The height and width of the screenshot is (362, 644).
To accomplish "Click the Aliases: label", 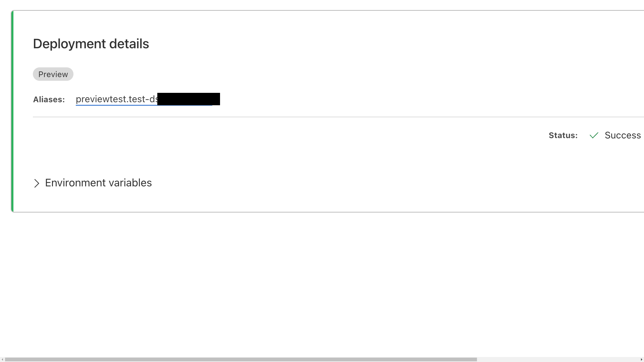I will pyautogui.click(x=49, y=100).
